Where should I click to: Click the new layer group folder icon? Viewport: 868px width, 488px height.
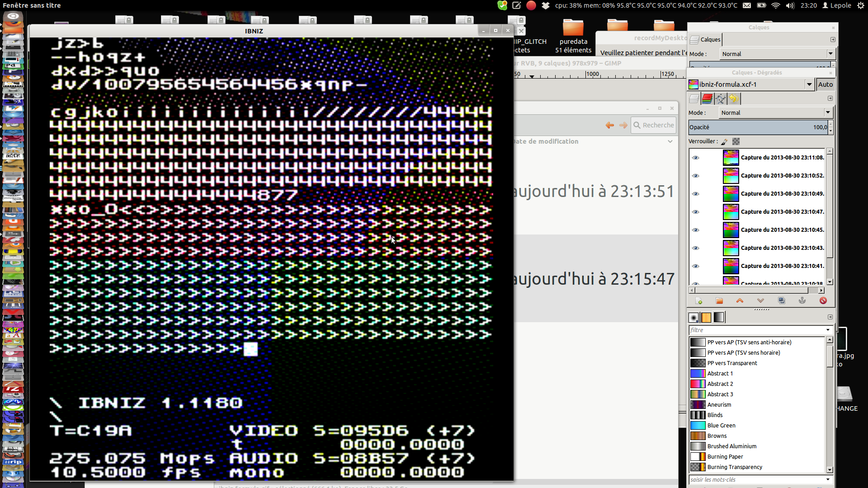click(x=719, y=301)
